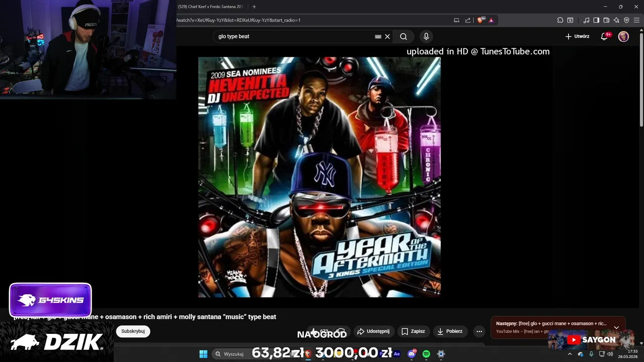Image resolution: width=644 pixels, height=362 pixels.
Task: Click the Brave Shields lion icon
Action: 480,20
